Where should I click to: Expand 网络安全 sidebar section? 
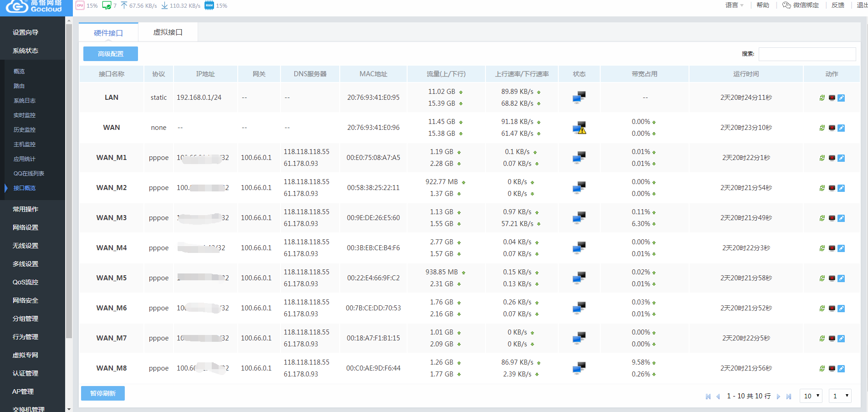point(26,300)
